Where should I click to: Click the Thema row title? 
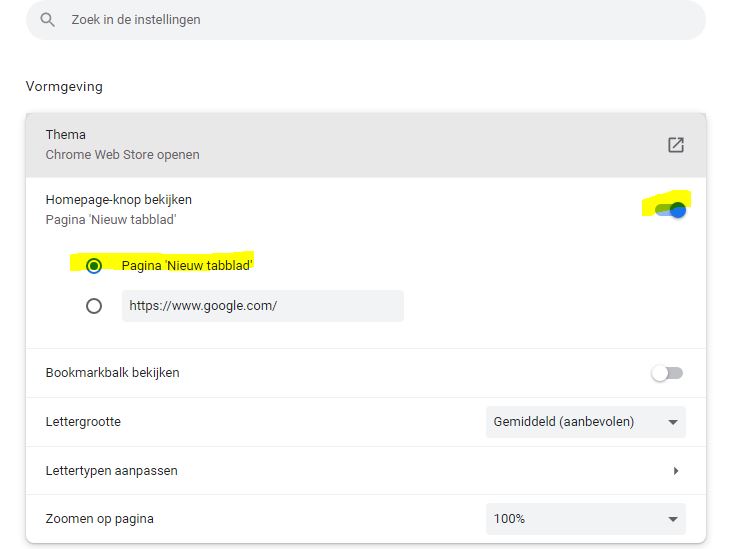pos(66,135)
